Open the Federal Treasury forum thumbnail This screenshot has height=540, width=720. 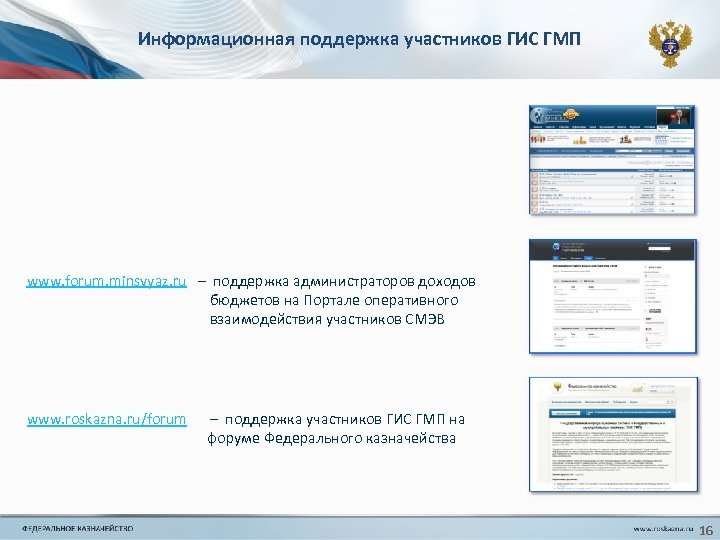point(613,434)
